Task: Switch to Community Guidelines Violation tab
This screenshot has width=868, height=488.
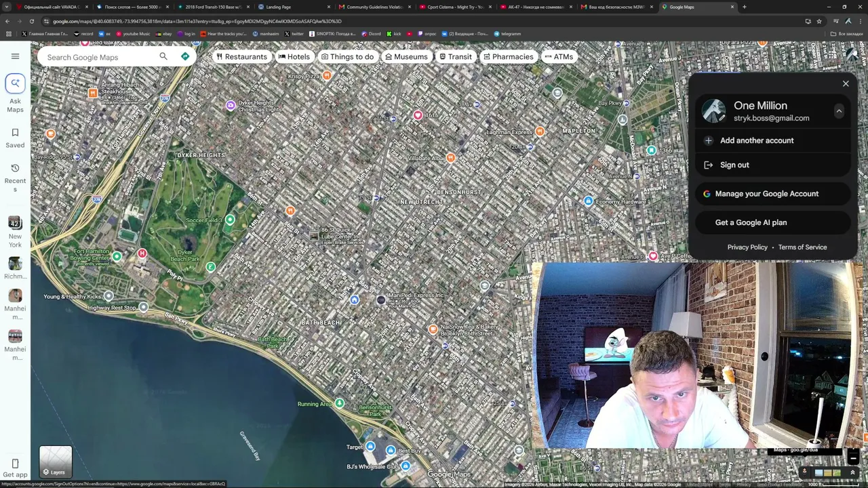Action: (376, 7)
